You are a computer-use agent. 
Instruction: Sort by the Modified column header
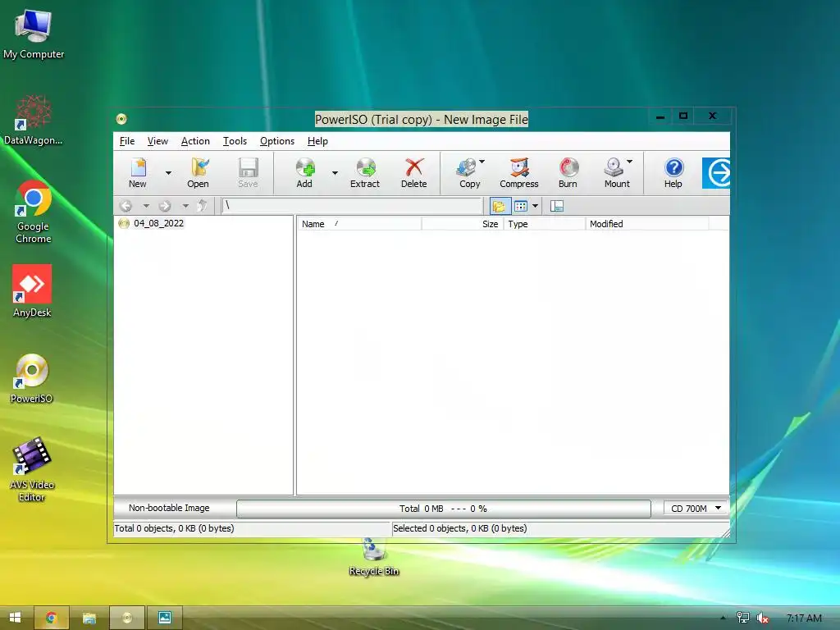click(647, 224)
